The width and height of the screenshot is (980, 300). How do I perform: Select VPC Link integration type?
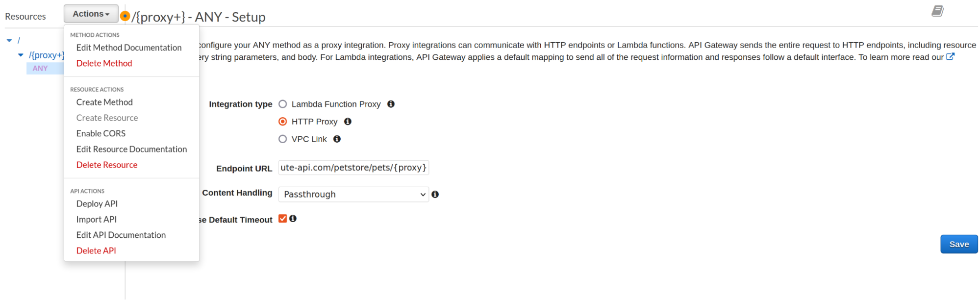point(283,139)
